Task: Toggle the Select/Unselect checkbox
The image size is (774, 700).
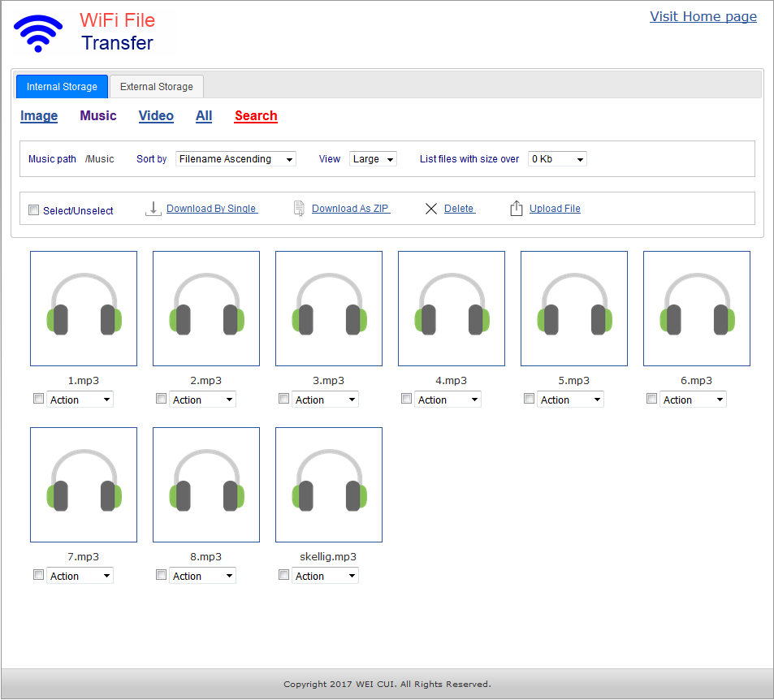Action: pyautogui.click(x=34, y=210)
